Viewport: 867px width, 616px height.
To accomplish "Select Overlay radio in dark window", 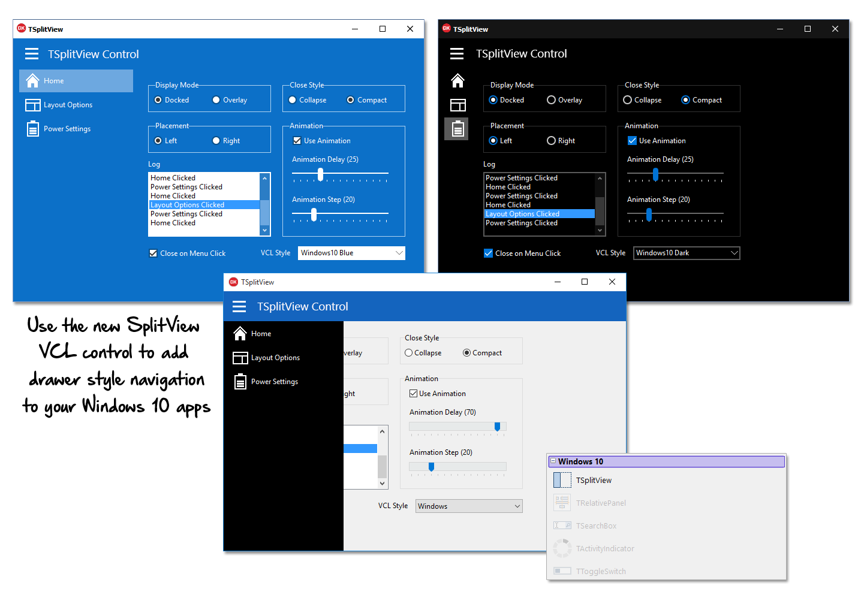I will tap(552, 100).
